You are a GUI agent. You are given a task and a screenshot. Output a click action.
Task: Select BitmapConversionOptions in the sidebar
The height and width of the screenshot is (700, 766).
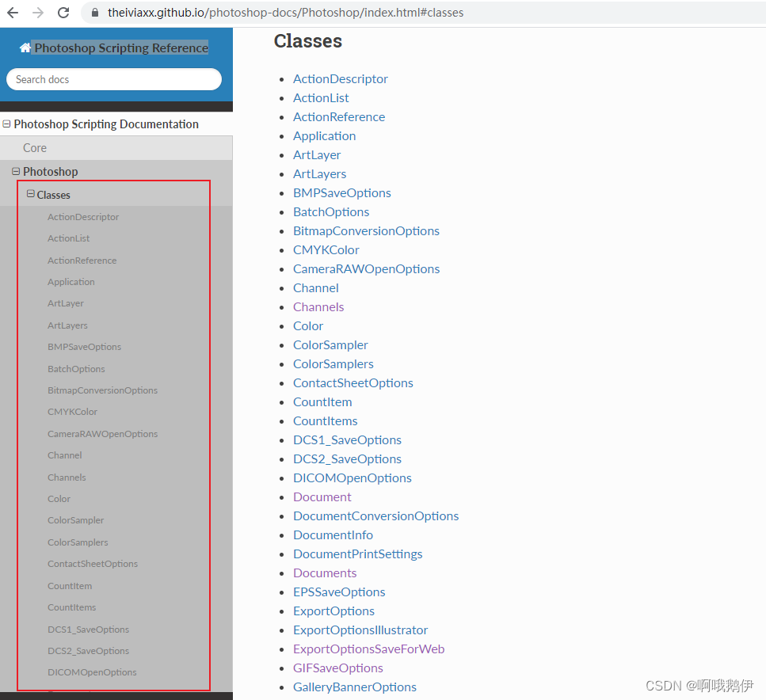103,390
